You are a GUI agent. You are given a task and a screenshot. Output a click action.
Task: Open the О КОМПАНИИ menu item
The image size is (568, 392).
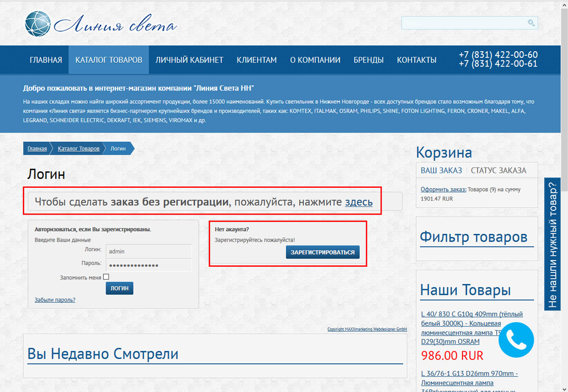(x=315, y=60)
